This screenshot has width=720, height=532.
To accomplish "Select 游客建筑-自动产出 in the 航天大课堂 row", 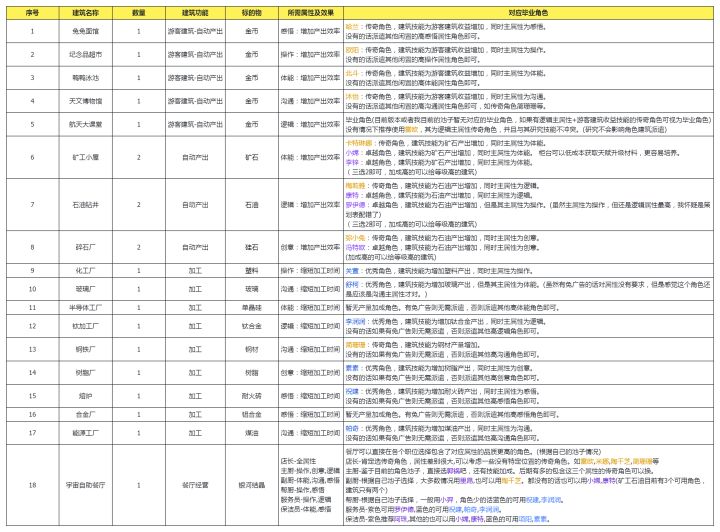I will click(x=195, y=124).
